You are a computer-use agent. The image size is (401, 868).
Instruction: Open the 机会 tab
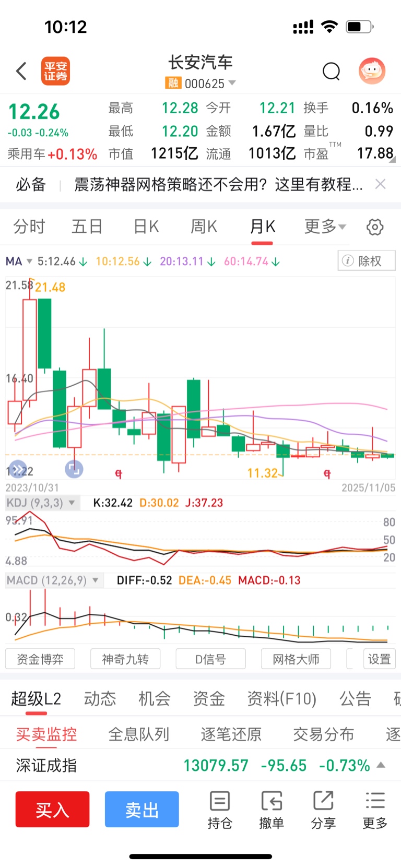coord(155,698)
